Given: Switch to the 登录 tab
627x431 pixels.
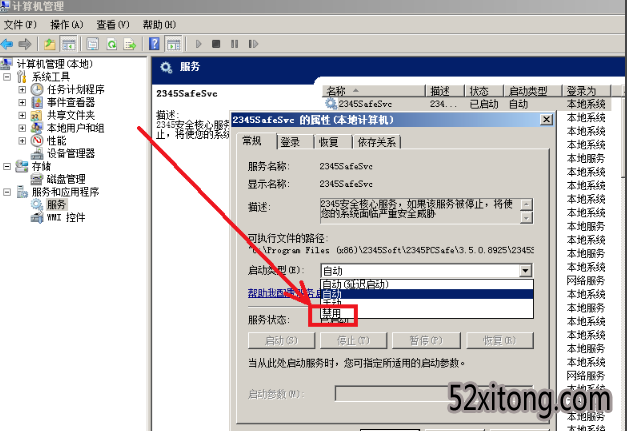Looking at the screenshot, I should (294, 142).
